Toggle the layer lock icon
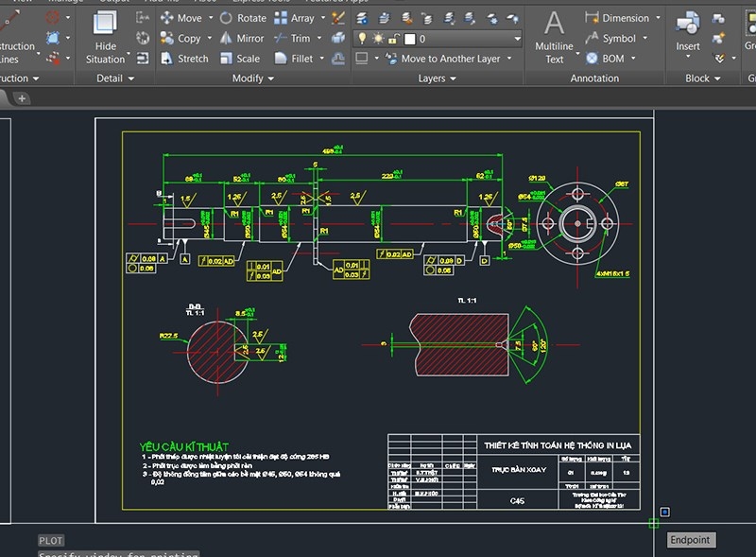The image size is (756, 557). 393,37
